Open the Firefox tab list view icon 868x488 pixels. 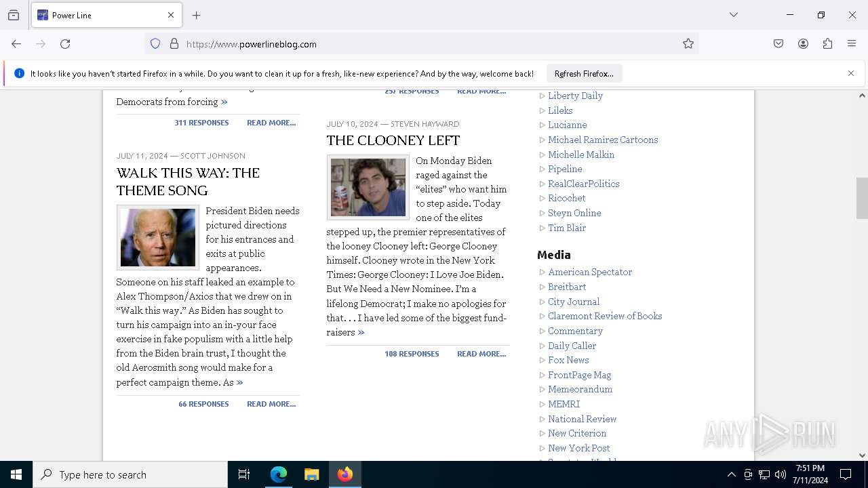click(x=14, y=15)
